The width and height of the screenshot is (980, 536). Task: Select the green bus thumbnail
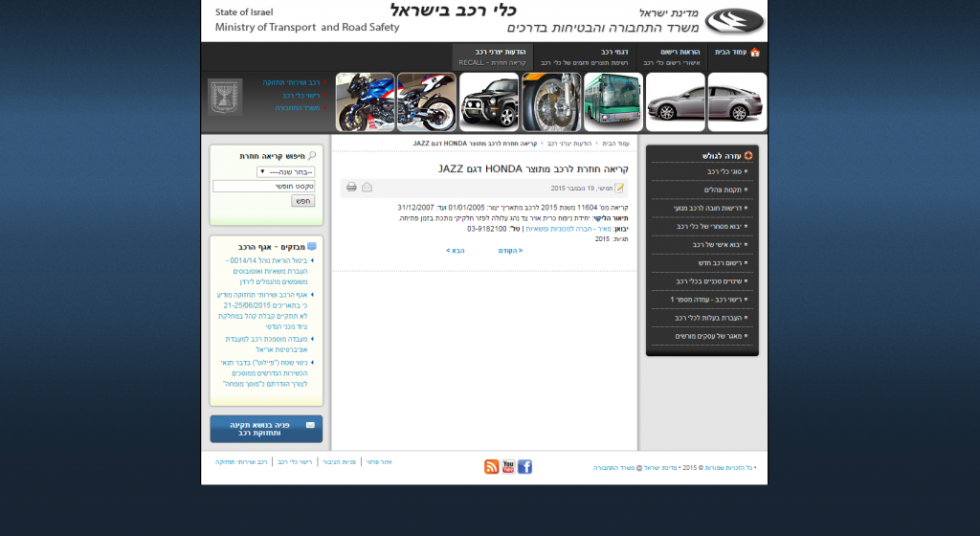click(613, 101)
